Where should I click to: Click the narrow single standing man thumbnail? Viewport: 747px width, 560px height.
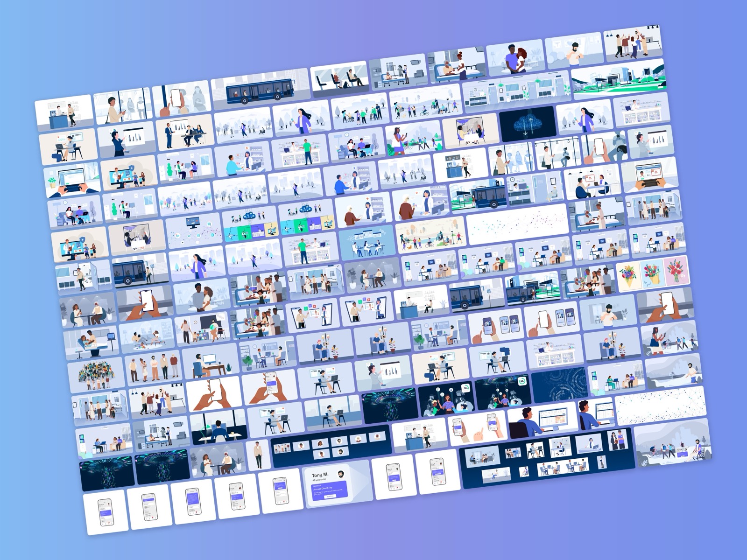pyautogui.click(x=258, y=454)
